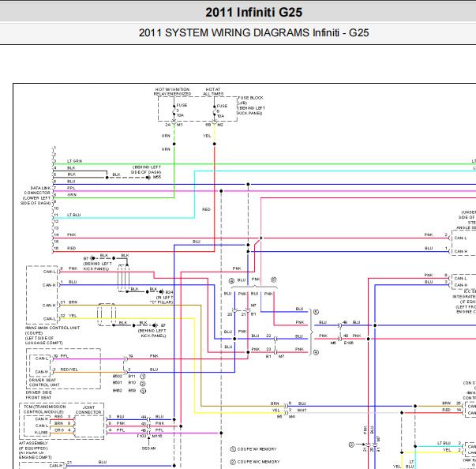
Task: Click the "PPL" label at driver seat pin 19
Action: coord(65,356)
